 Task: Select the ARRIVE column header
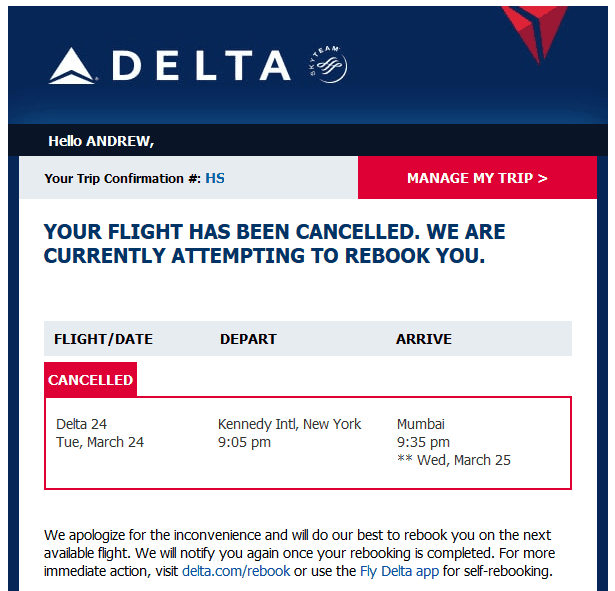tap(424, 339)
